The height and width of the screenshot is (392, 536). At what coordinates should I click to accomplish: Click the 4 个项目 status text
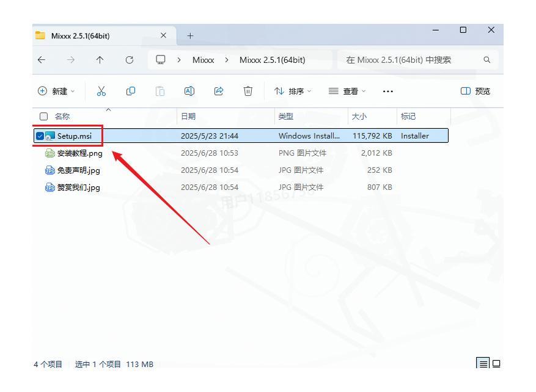[48, 365]
